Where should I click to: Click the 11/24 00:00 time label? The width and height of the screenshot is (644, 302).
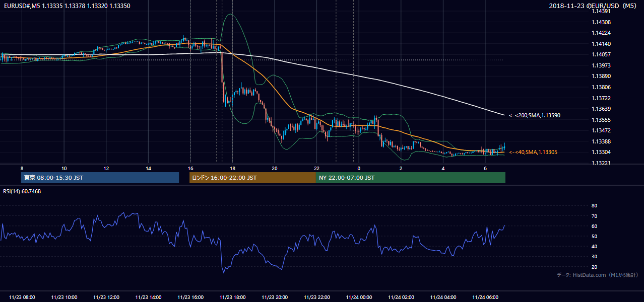tap(359, 297)
